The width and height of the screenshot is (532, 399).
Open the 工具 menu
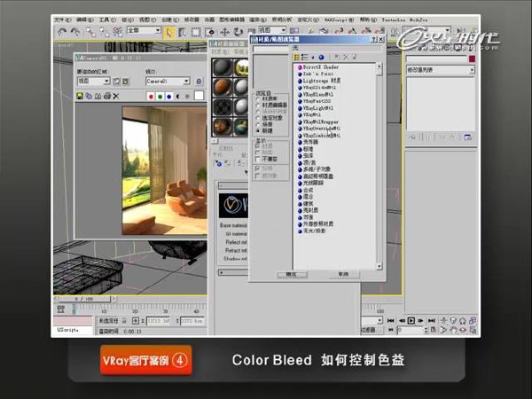tap(107, 20)
